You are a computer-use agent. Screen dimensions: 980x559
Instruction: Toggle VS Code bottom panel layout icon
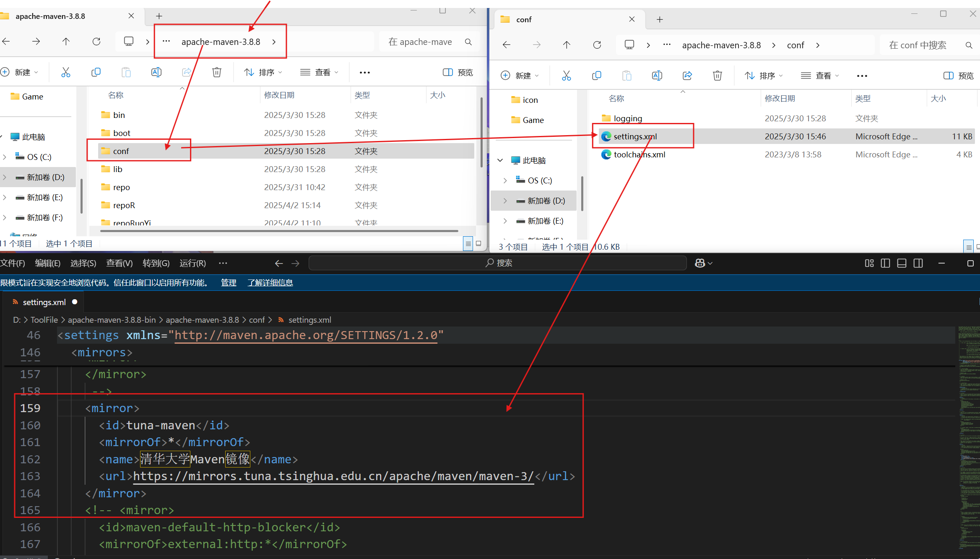coord(902,263)
